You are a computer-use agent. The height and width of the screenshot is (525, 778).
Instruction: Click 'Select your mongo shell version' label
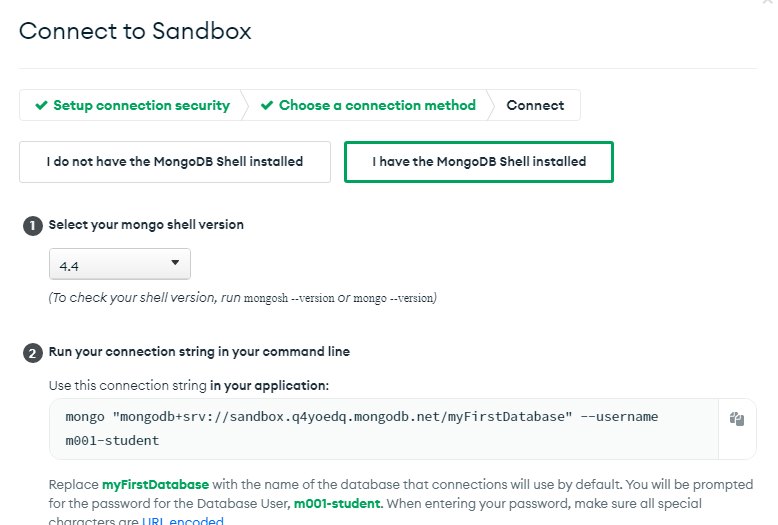coord(146,225)
